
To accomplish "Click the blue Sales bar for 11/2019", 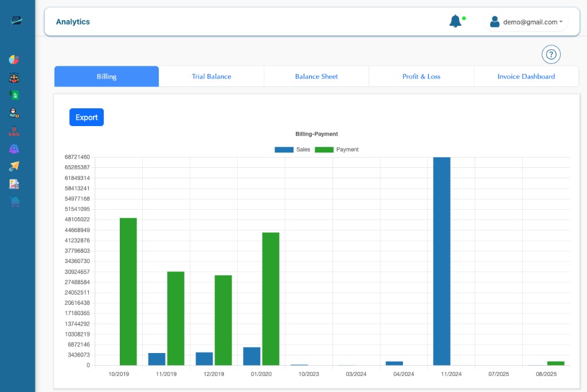I will click(156, 359).
